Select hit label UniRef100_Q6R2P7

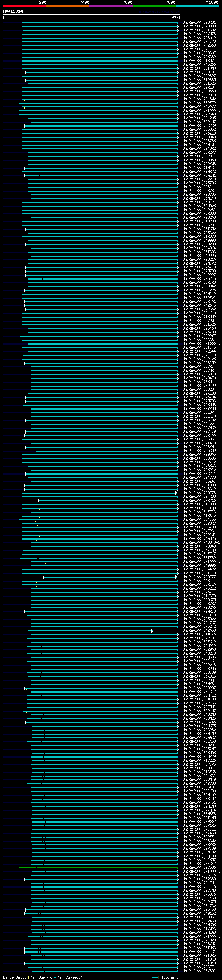click(x=199, y=152)
